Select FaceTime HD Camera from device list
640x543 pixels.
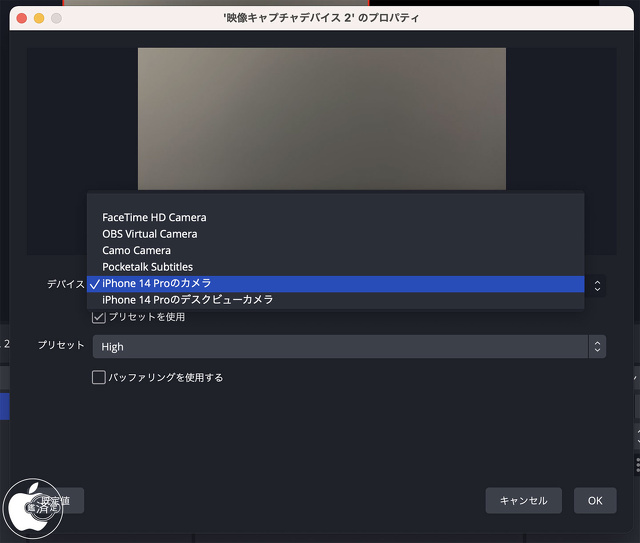[336, 217]
